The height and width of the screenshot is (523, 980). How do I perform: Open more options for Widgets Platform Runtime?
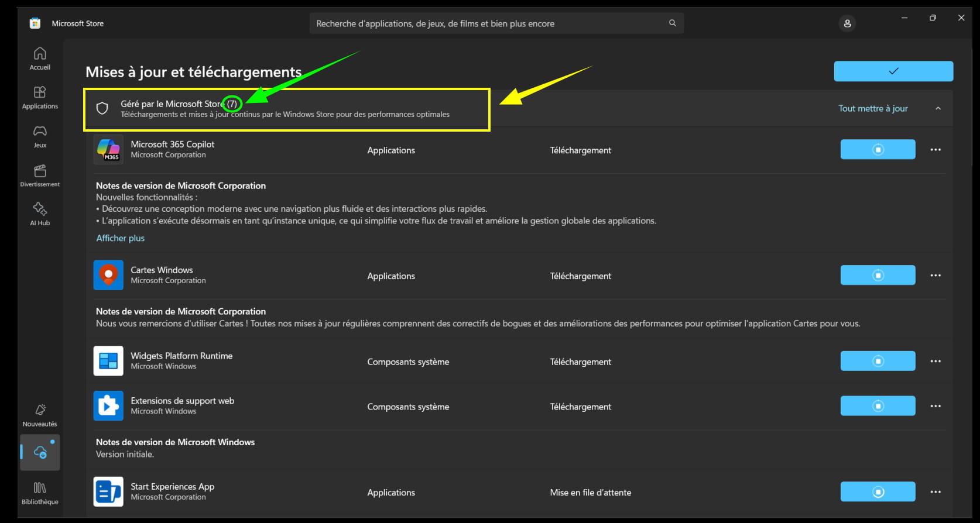936,362
